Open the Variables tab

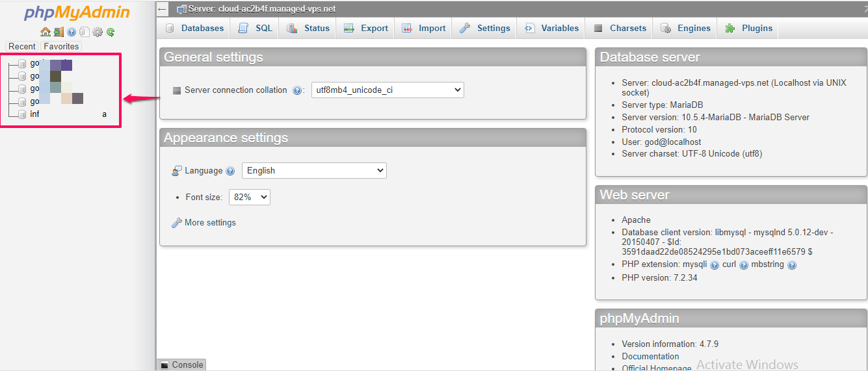point(551,28)
